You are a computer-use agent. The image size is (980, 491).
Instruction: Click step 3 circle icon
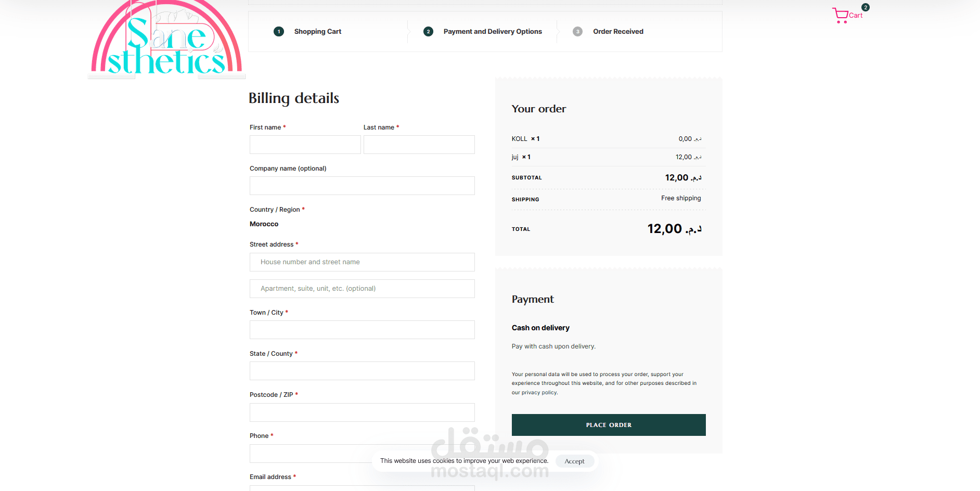(x=577, y=32)
